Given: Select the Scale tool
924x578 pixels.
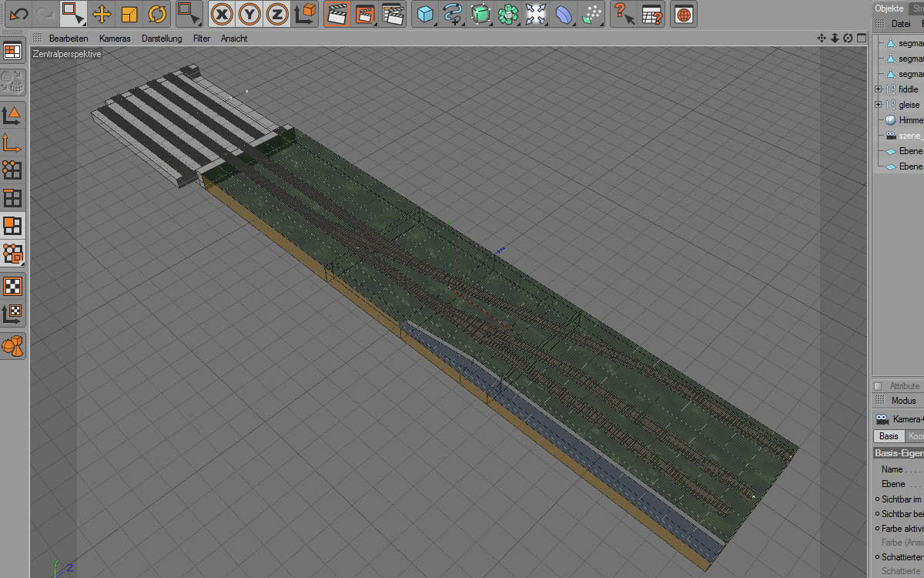Looking at the screenshot, I should click(129, 14).
